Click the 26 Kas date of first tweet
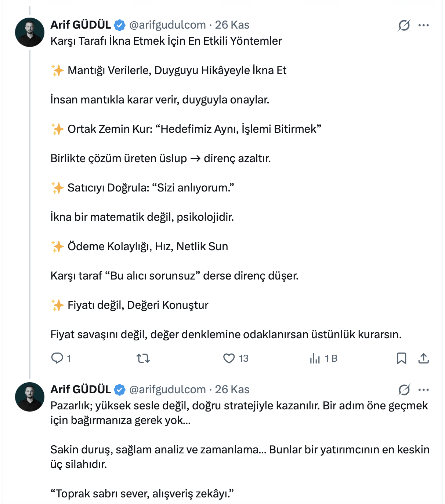Screen dimensions: 445x504 pos(232,25)
